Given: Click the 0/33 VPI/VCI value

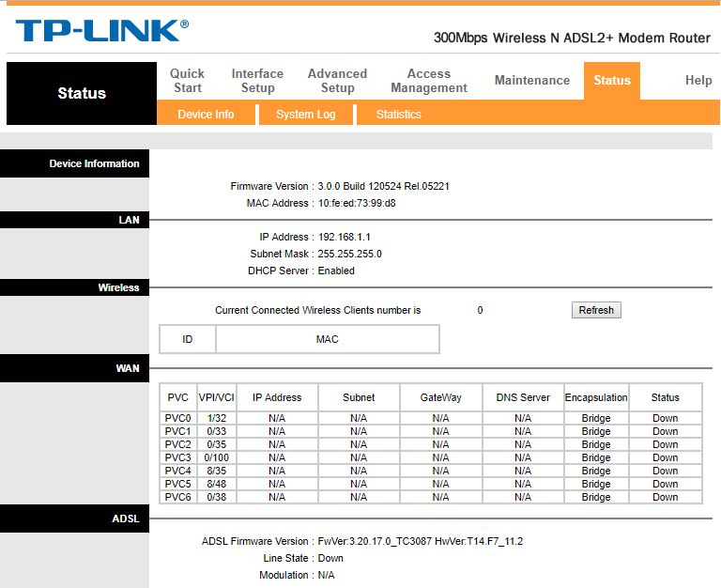Looking at the screenshot, I should point(217,431).
